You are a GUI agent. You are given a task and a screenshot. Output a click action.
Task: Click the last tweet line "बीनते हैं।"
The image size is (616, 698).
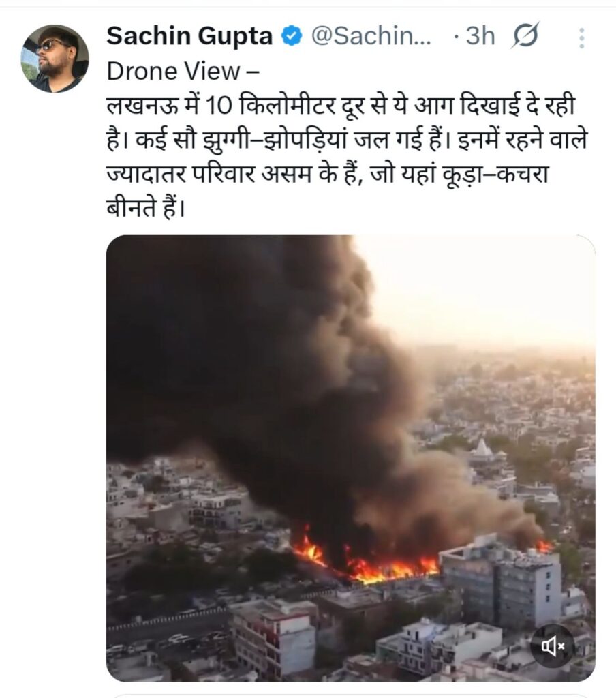coord(146,204)
